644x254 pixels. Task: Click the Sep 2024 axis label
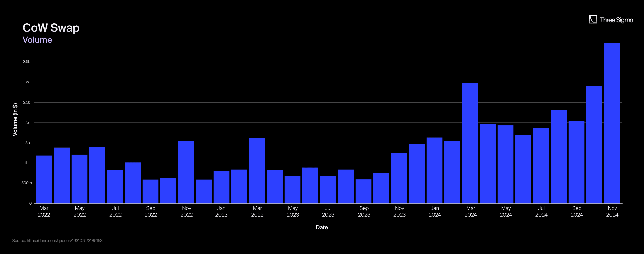[577, 211]
